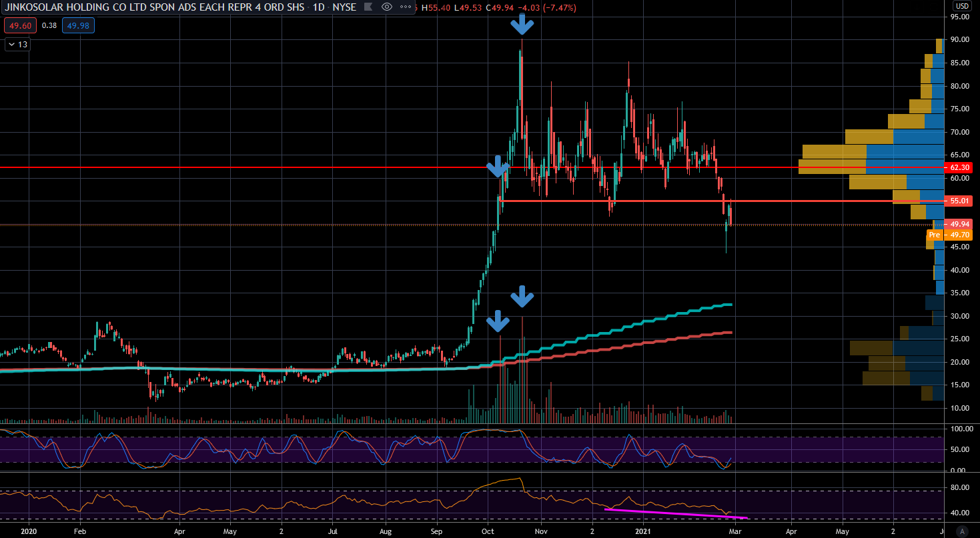Open the USD currency selector
This screenshot has width=980, height=538.
[x=961, y=6]
